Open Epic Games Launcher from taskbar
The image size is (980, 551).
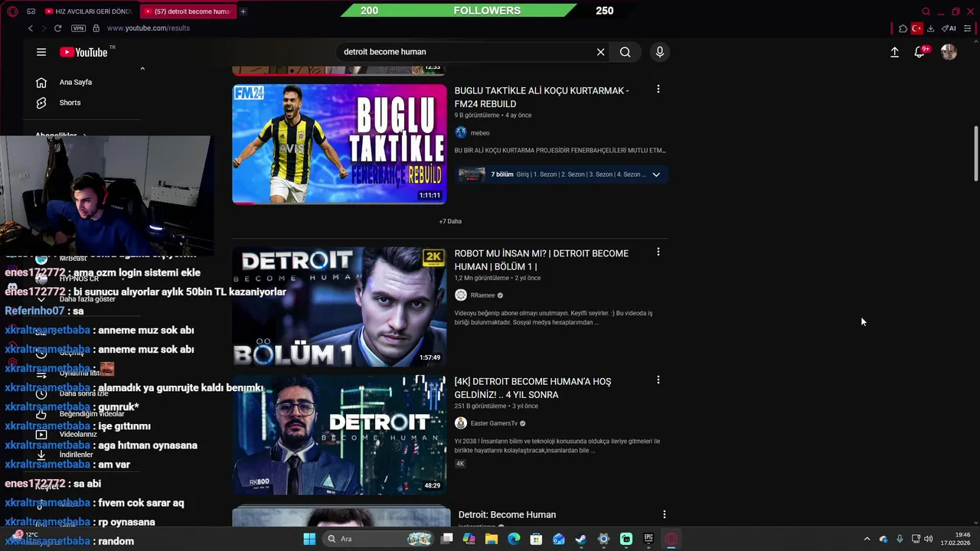(x=648, y=539)
